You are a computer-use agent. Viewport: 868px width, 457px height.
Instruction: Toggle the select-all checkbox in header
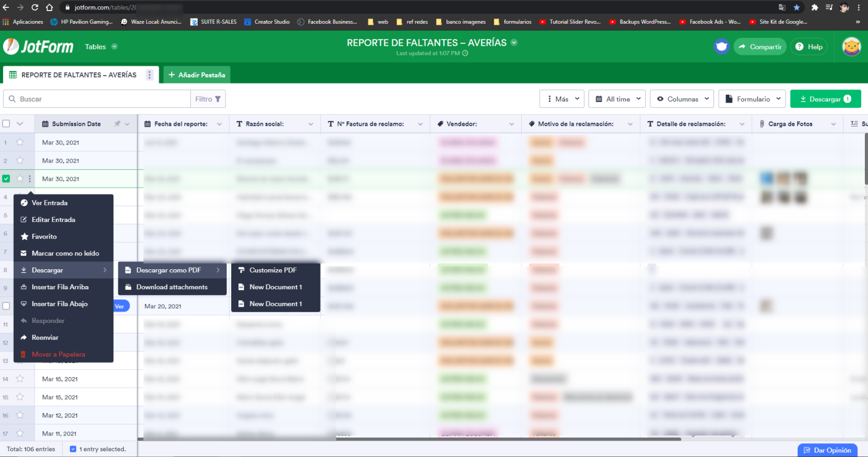(6, 124)
